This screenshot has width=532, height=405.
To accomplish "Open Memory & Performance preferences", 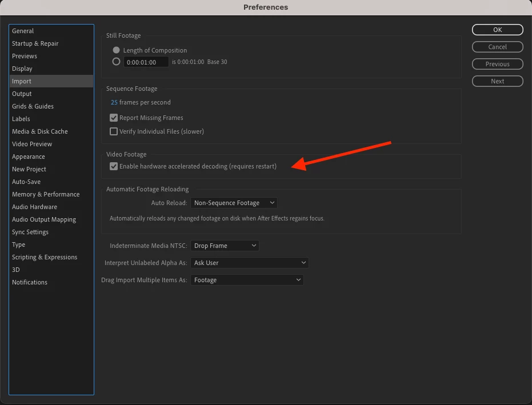I will tap(51, 194).
